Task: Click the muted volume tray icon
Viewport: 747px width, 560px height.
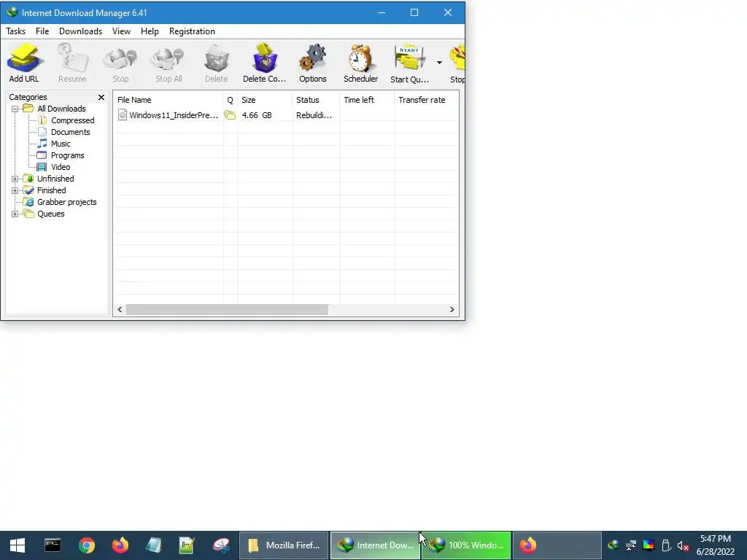Action: [683, 545]
